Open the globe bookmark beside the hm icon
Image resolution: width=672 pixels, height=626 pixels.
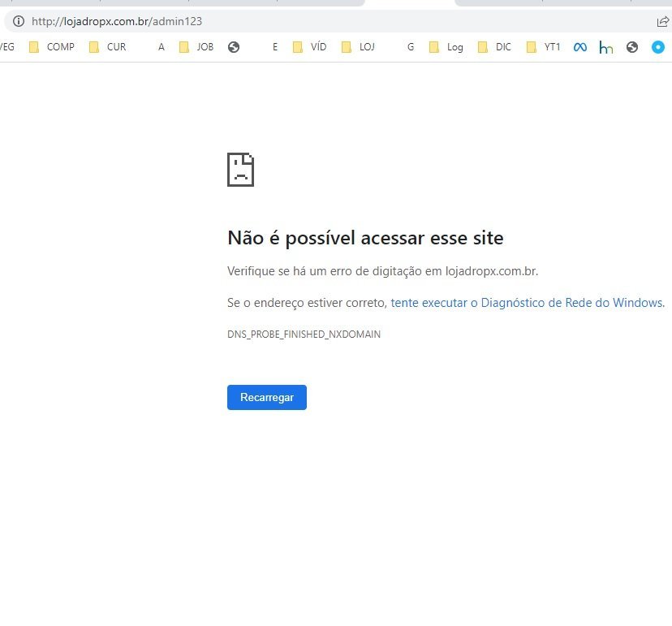tap(631, 47)
